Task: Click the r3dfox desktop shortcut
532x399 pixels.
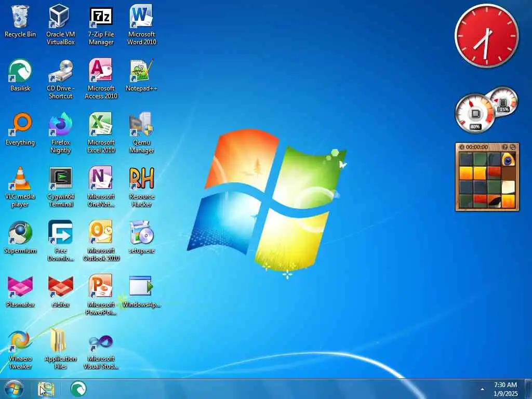Action: click(60, 291)
